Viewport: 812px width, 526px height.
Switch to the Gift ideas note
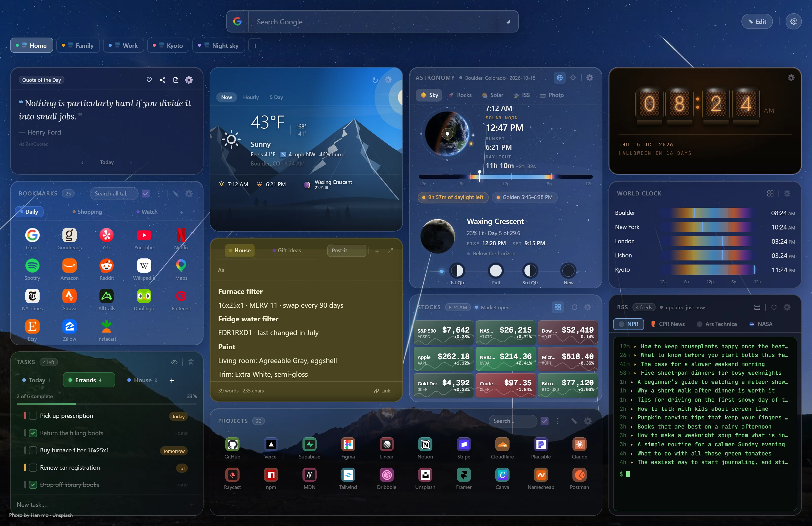tap(287, 250)
